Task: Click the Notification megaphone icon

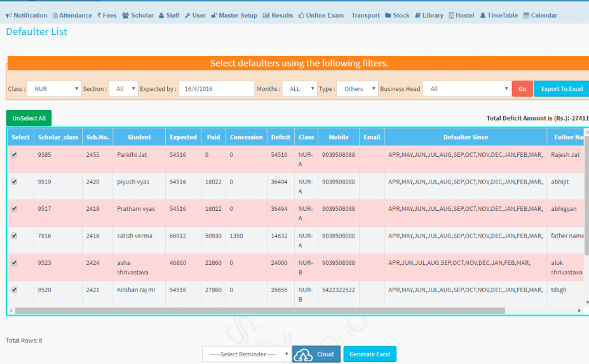Action: pos(9,15)
